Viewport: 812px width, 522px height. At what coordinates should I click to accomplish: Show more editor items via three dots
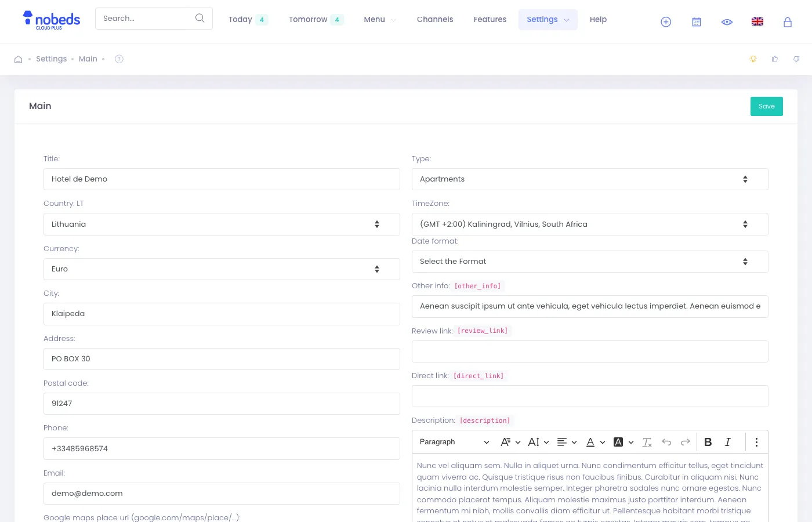(756, 442)
